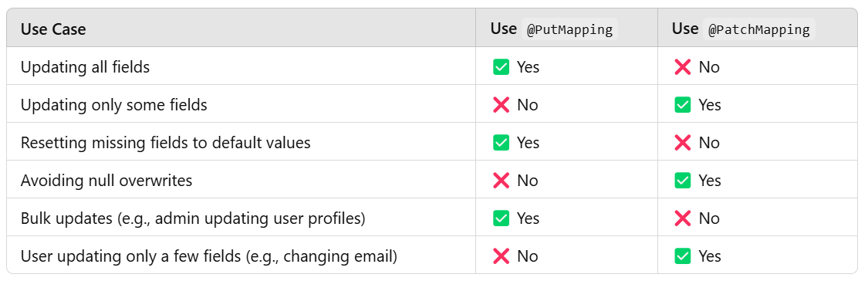868x281 pixels.
Task: Select the 'Avoiding null overwrites' cell
Action: (106, 180)
